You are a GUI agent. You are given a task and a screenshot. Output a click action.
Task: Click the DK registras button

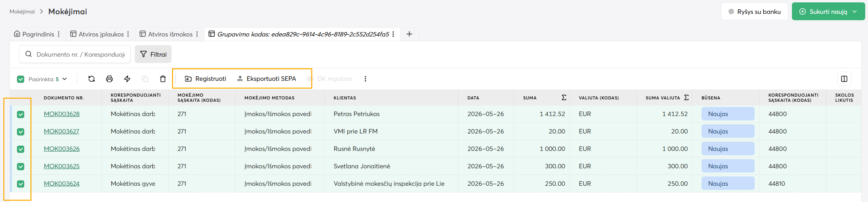click(x=330, y=79)
